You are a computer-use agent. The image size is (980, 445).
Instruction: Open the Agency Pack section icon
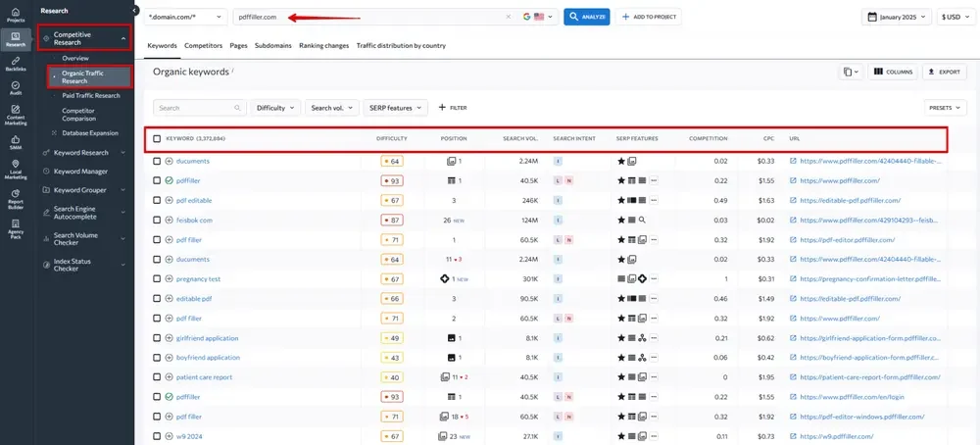[x=16, y=229]
